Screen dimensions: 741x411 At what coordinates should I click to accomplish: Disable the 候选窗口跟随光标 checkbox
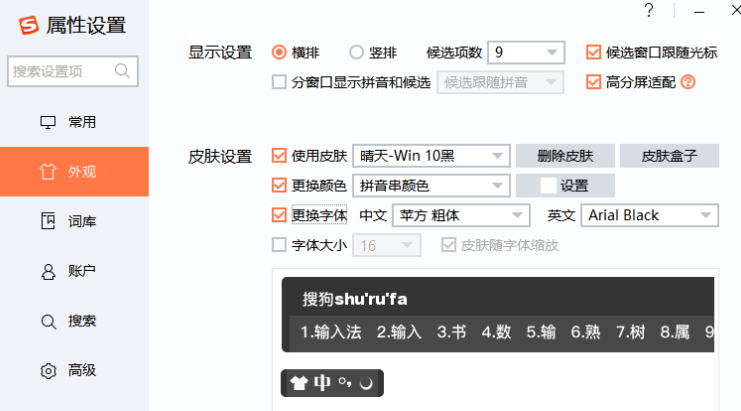coord(593,52)
